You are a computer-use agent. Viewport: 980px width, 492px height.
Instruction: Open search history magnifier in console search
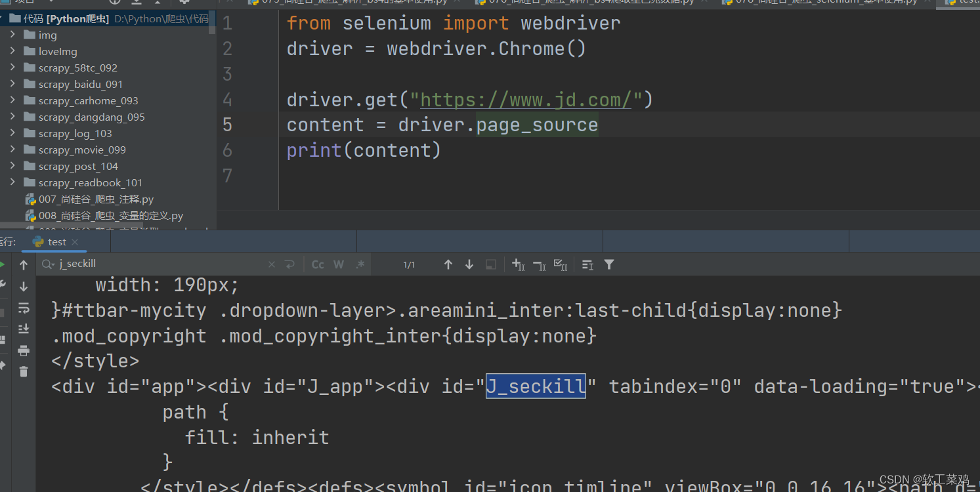(x=48, y=264)
